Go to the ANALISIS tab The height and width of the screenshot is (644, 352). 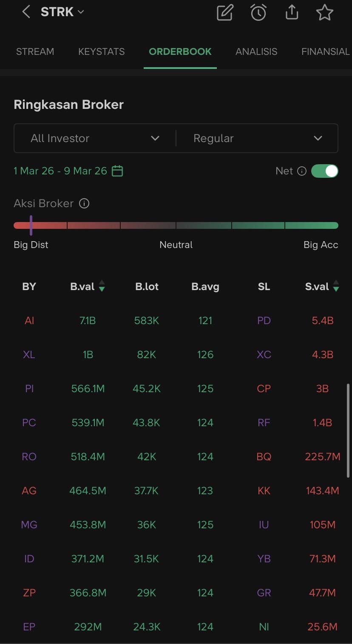click(x=256, y=51)
